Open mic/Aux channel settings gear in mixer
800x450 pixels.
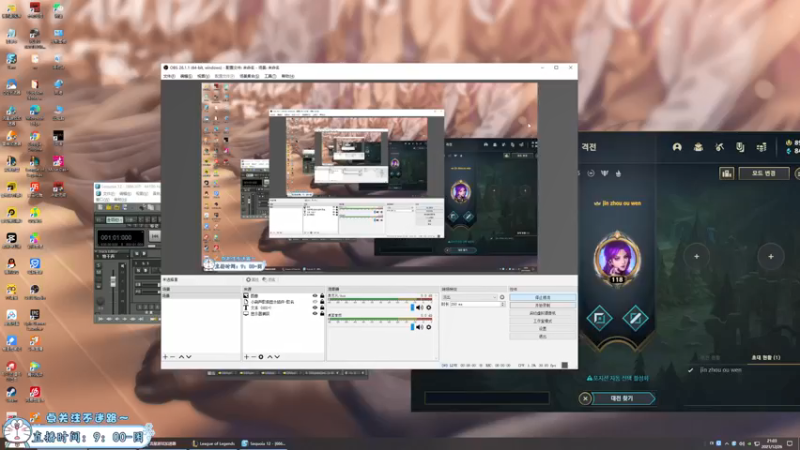coord(429,308)
